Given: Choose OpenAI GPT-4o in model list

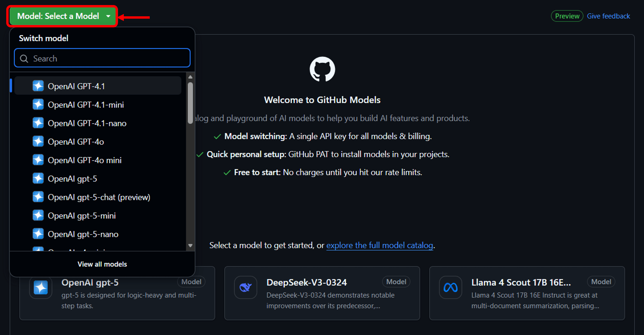Looking at the screenshot, I should 76,142.
